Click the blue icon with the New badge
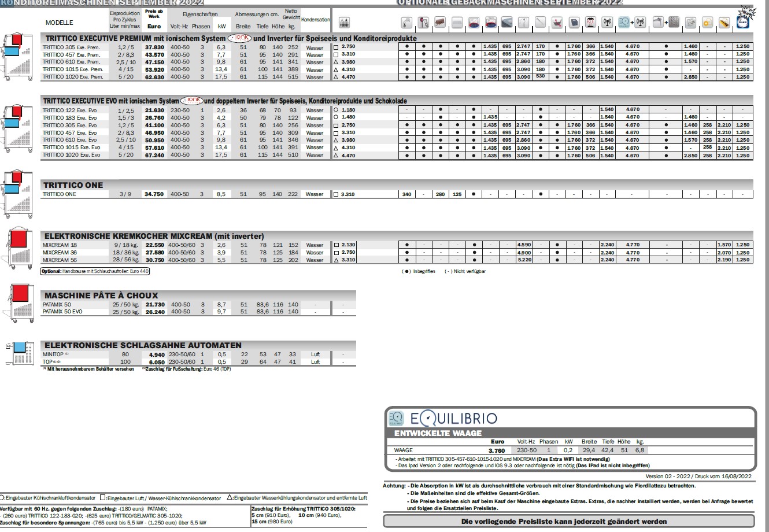 pos(742,21)
